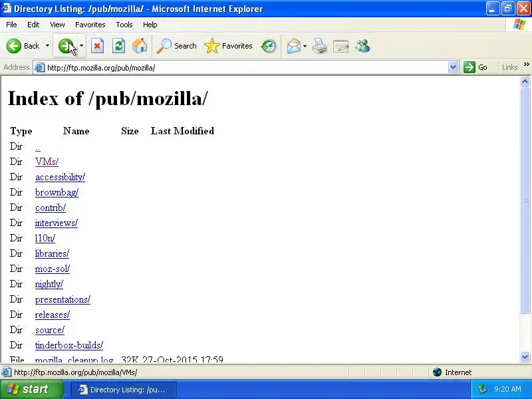Click the vertical scrollbar down arrow
Image resolution: width=532 pixels, height=399 pixels.
click(x=525, y=356)
